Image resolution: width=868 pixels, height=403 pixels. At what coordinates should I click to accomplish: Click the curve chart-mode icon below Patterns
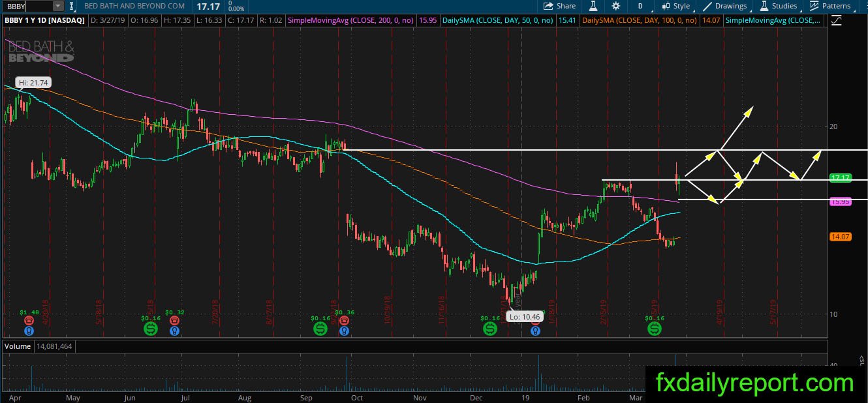(x=836, y=21)
